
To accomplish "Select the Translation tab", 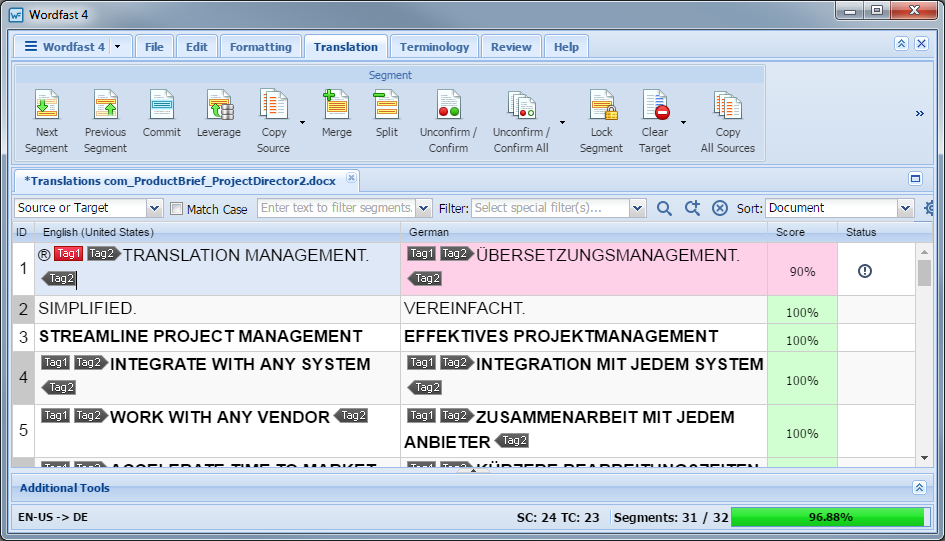I will pos(345,46).
